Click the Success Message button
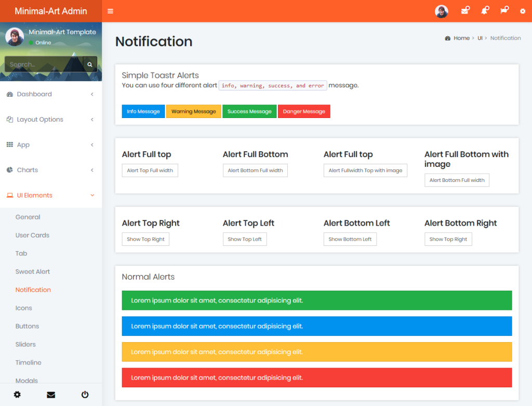 [x=249, y=111]
